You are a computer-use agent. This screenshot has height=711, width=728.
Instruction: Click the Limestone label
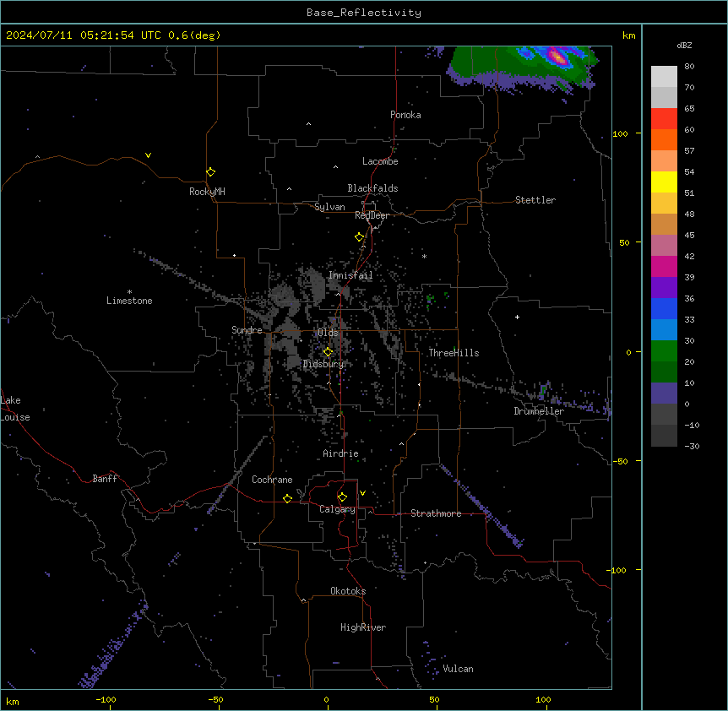tap(129, 301)
